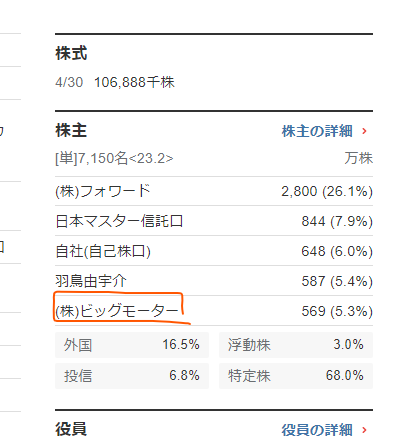The width and height of the screenshot is (402, 444).
Task: Click the circled (株)ビッグモーター entry
Action: point(117,311)
